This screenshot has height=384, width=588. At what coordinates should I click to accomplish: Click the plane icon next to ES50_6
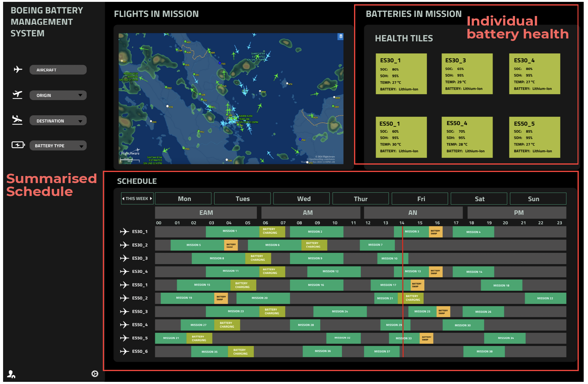click(124, 351)
